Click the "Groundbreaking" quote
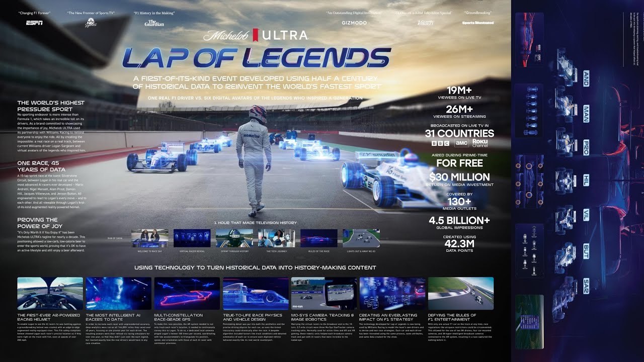Screen dimensions: 644x362 pos(478,12)
